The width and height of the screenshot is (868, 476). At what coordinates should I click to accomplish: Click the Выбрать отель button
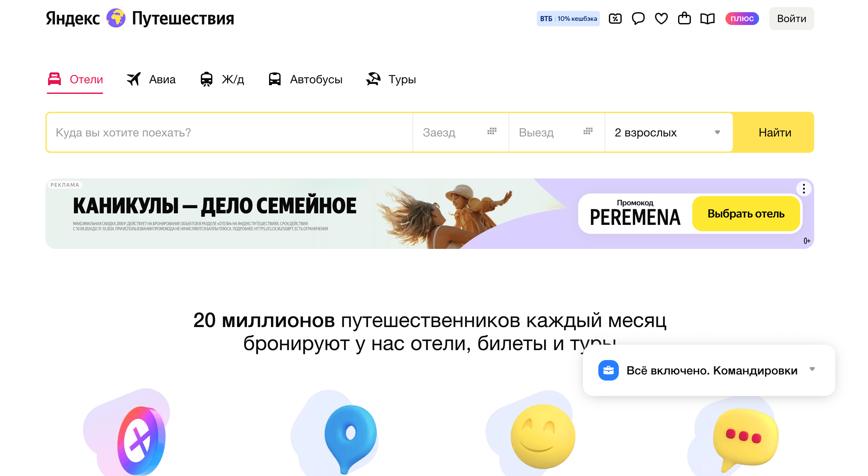(x=746, y=214)
